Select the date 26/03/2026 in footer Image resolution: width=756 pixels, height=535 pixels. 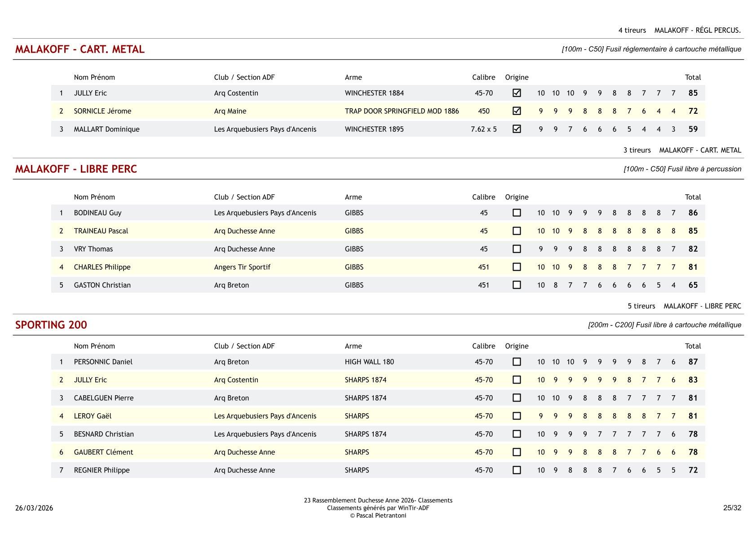click(x=34, y=508)
